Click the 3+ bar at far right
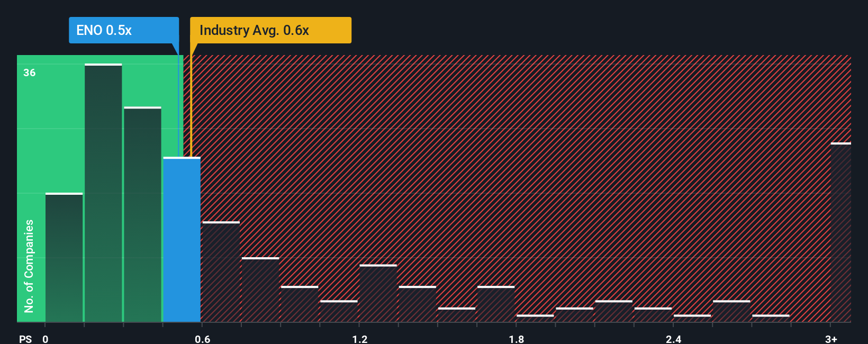Viewport: 868px width, 344px height. click(x=841, y=232)
